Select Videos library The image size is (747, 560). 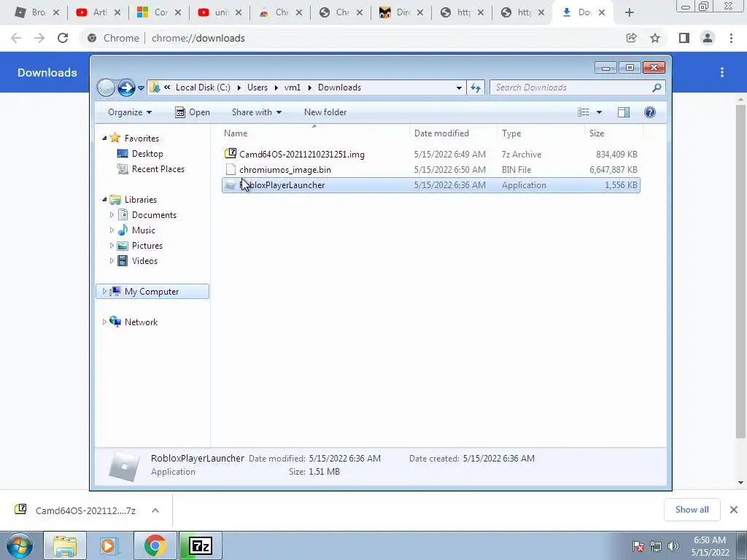click(144, 261)
